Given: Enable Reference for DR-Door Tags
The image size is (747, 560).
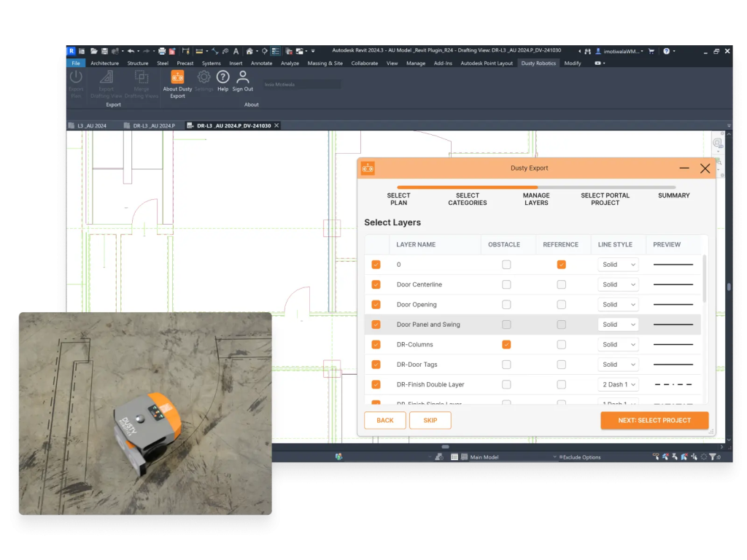Looking at the screenshot, I should [x=561, y=365].
